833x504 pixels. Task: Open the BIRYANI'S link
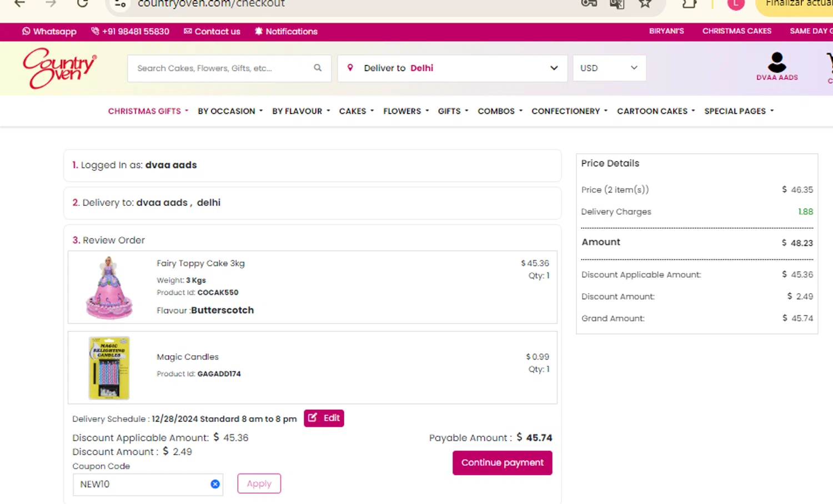pyautogui.click(x=666, y=31)
